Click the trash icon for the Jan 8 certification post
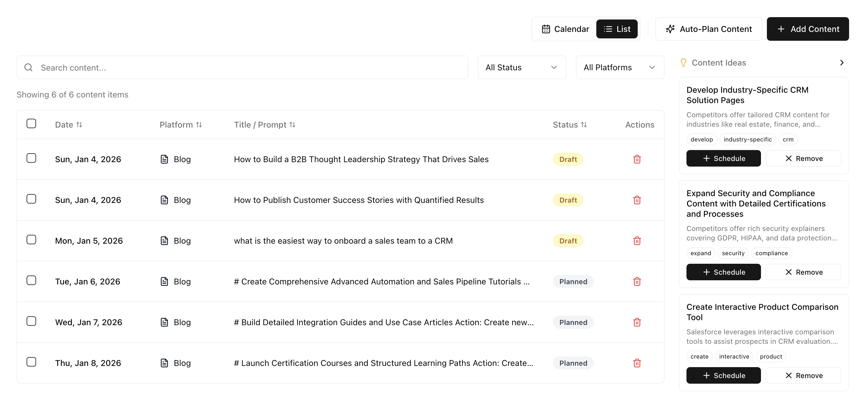 point(637,363)
